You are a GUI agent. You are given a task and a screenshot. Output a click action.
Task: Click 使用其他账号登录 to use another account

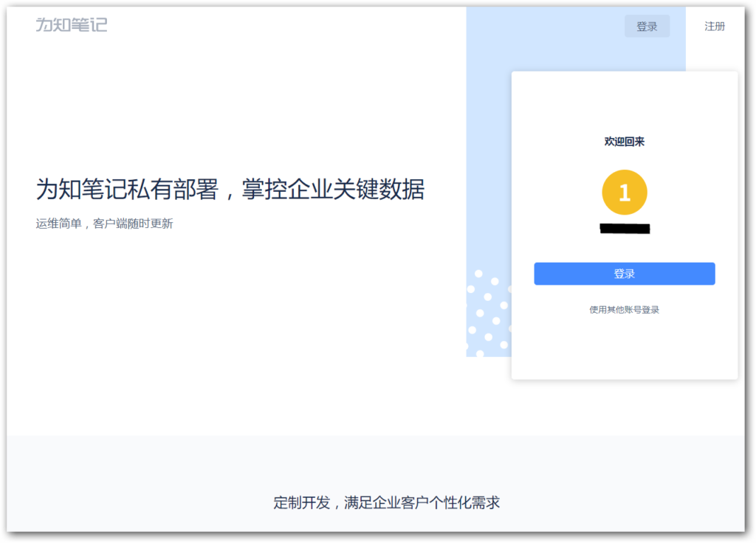click(x=625, y=310)
